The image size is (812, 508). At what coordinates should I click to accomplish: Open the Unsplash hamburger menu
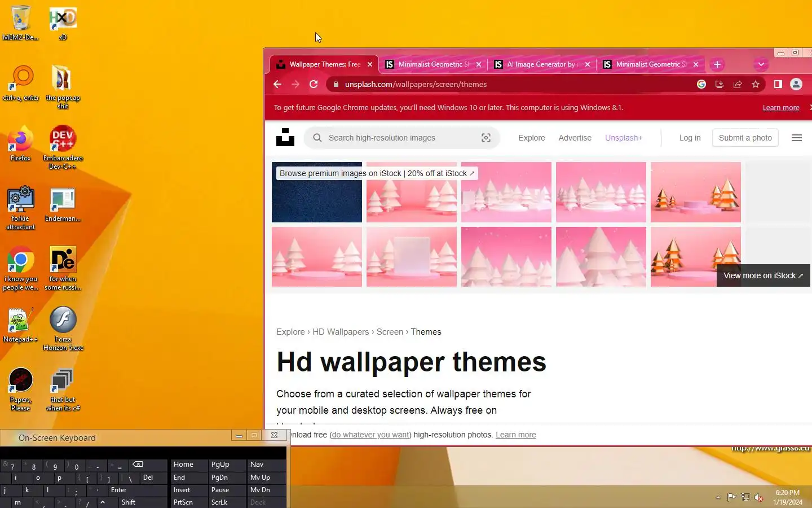(797, 138)
